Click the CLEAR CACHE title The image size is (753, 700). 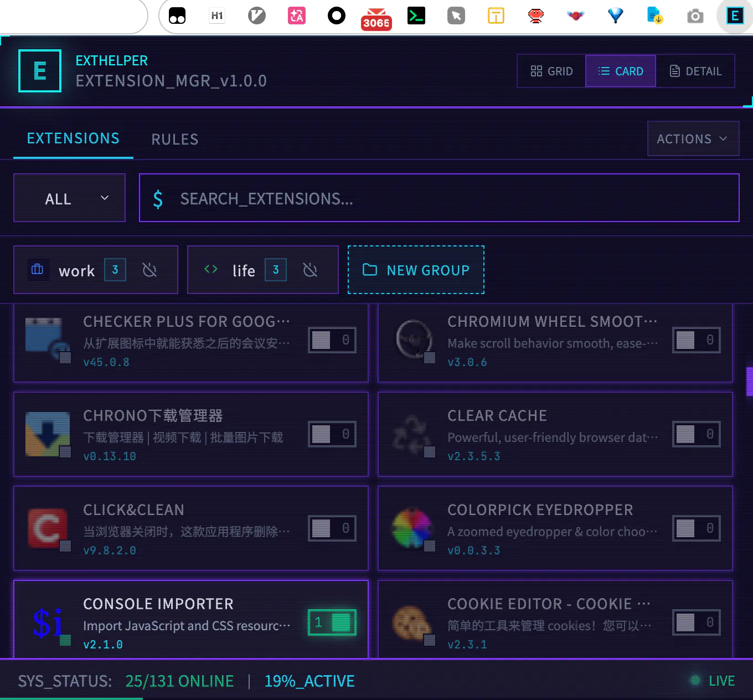pos(497,416)
